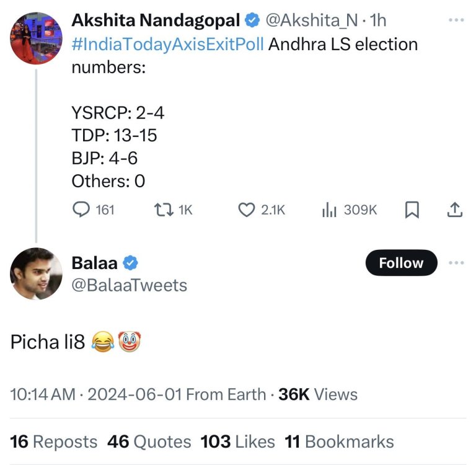Screen dimensions: 476x465
Task: Bookmark the Andhra LS election tweet
Action: (412, 210)
